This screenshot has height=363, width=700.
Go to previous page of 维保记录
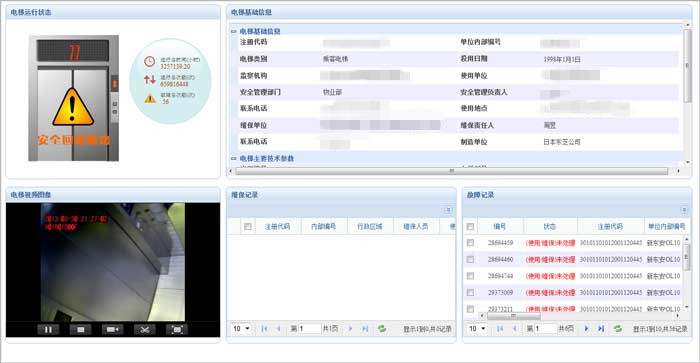(278, 329)
